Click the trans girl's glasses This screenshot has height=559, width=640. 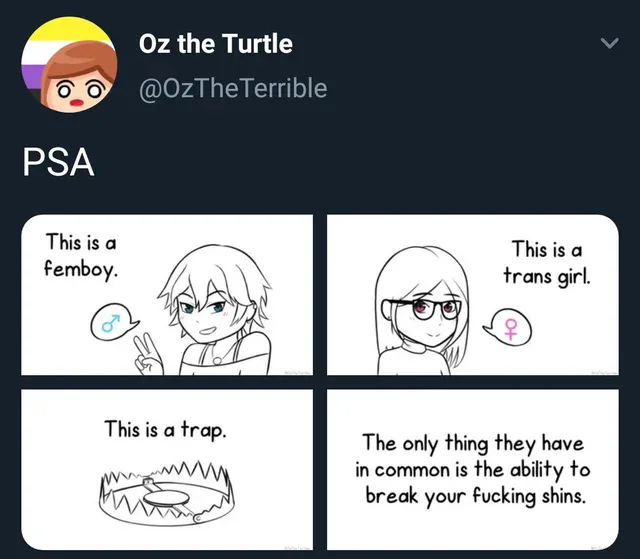click(x=430, y=306)
